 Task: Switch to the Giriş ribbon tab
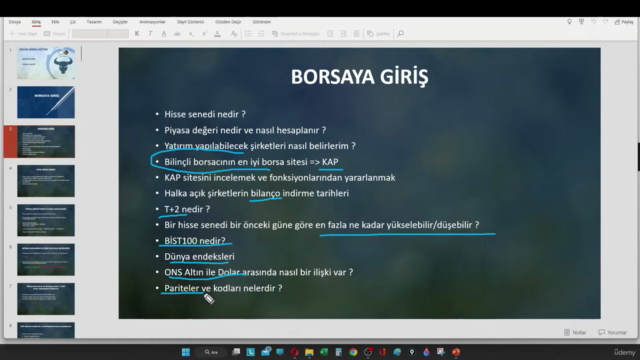(36, 22)
